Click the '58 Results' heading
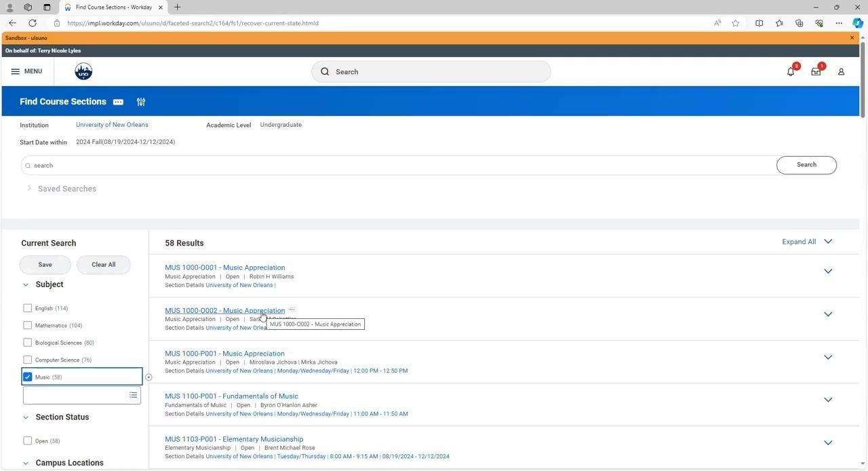This screenshot has height=471, width=868. pos(184,243)
